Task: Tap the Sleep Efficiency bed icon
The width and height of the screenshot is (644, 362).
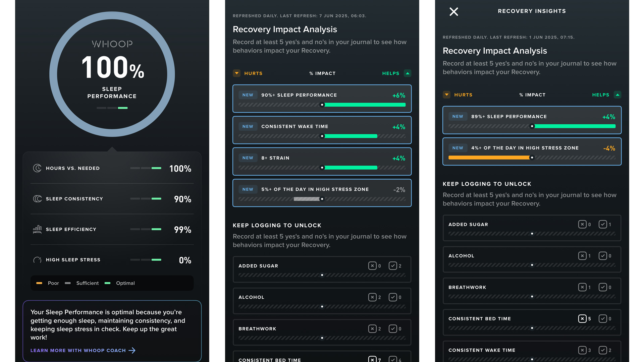Action: 37,229
